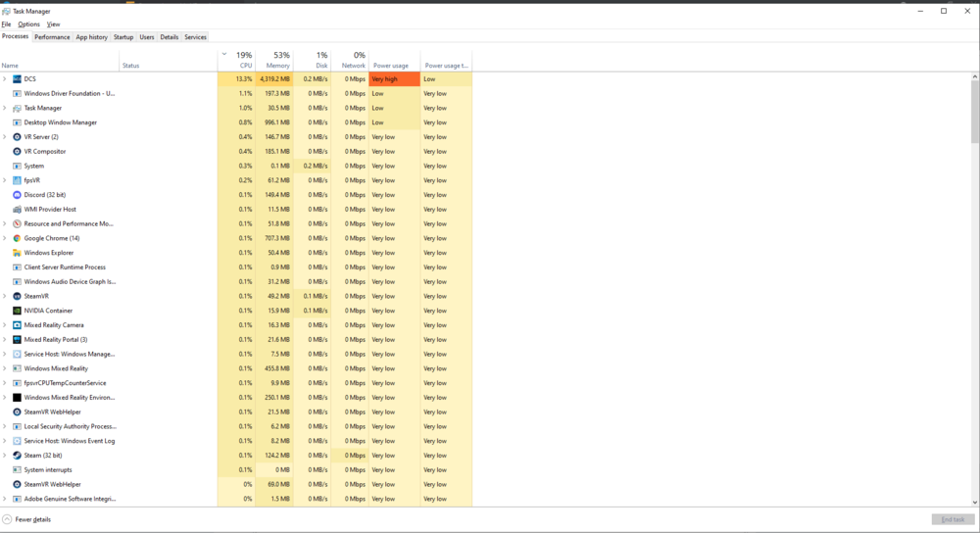Click the Windows Explorer folder icon
Viewport: 980px width, 533px height.
(17, 253)
